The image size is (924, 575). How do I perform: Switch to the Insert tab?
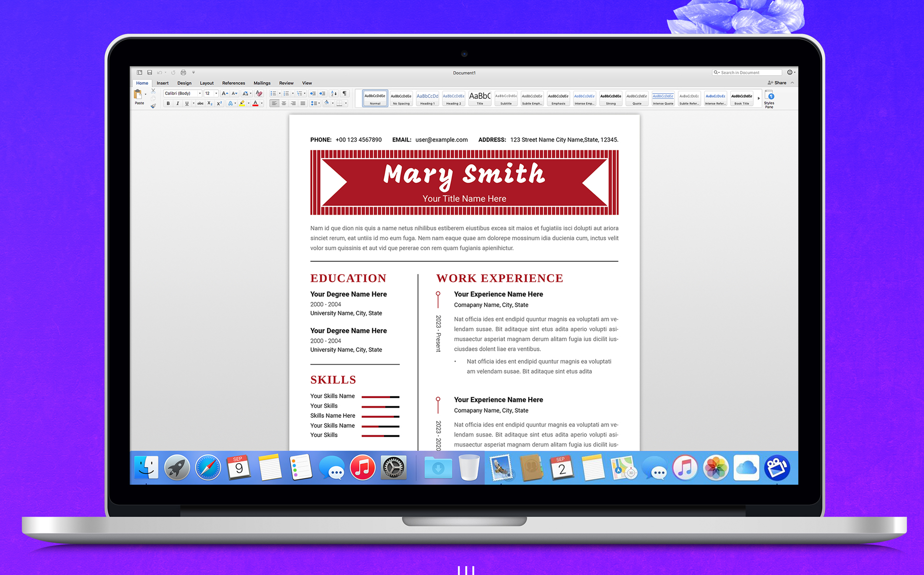tap(162, 83)
